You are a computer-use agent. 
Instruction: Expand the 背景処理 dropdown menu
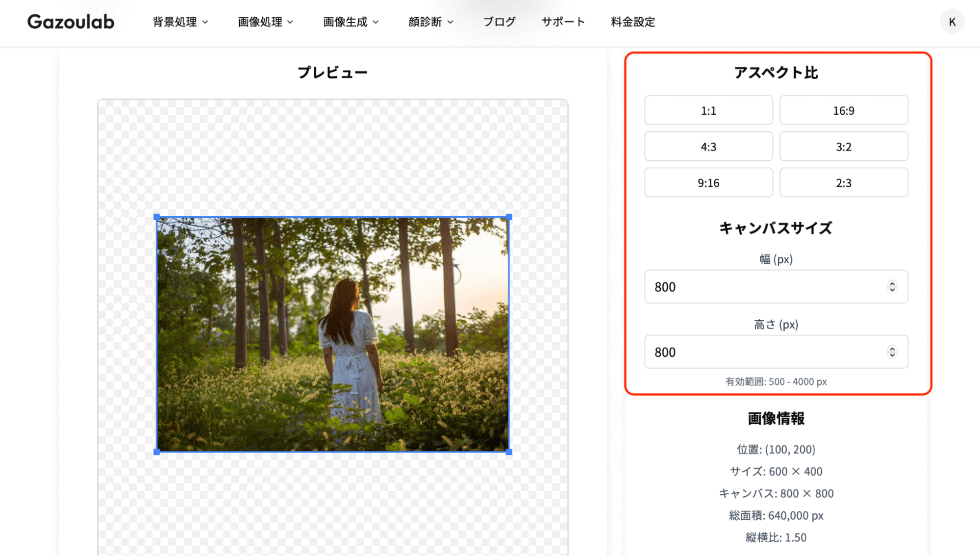(180, 22)
